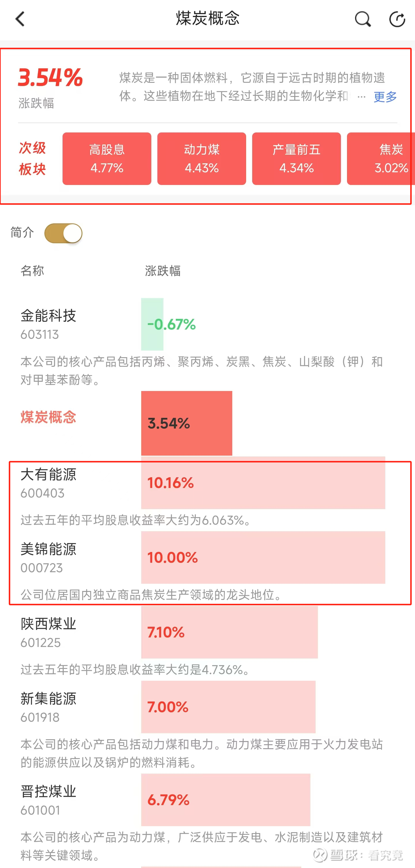This screenshot has height=868, width=415.
Task: Expand description via 更多 link
Action: point(385,97)
